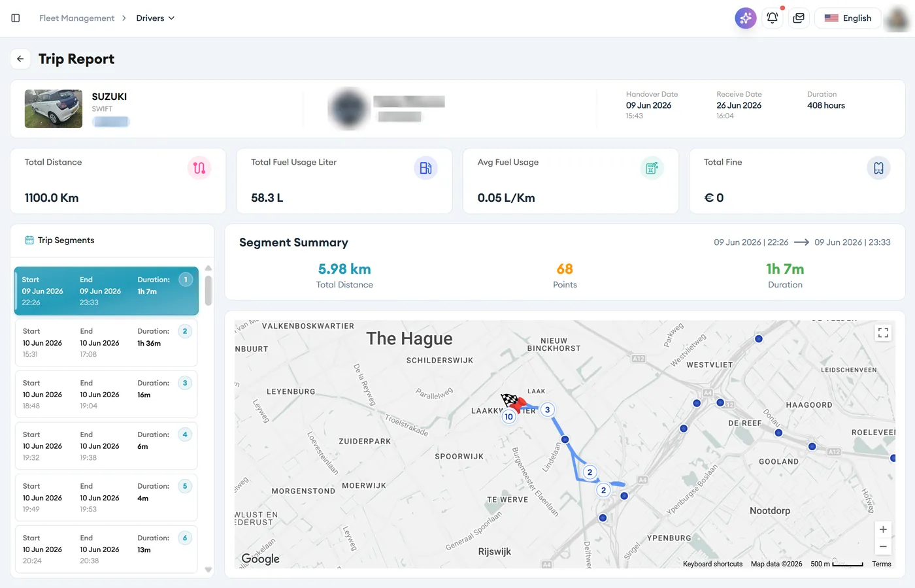The image size is (915, 588).
Task: Click the segments list scroll-up arrow
Action: click(x=208, y=269)
